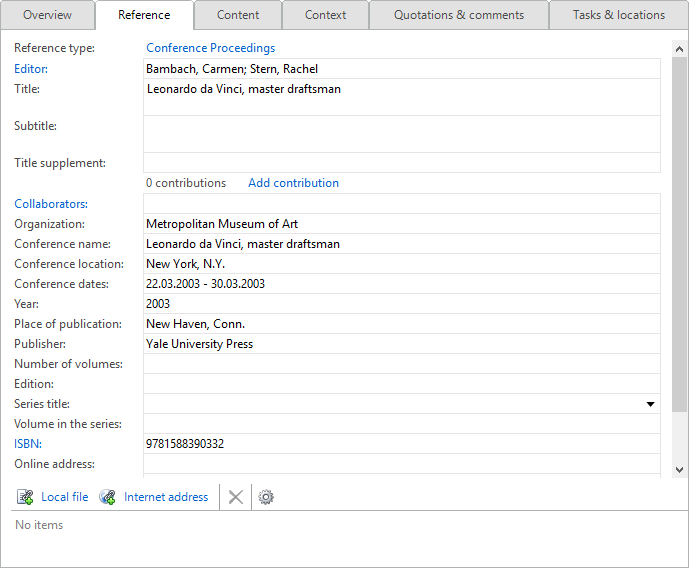Click the Conference Proceedings reference type link
Screen dimensions: 689x568
click(x=210, y=48)
